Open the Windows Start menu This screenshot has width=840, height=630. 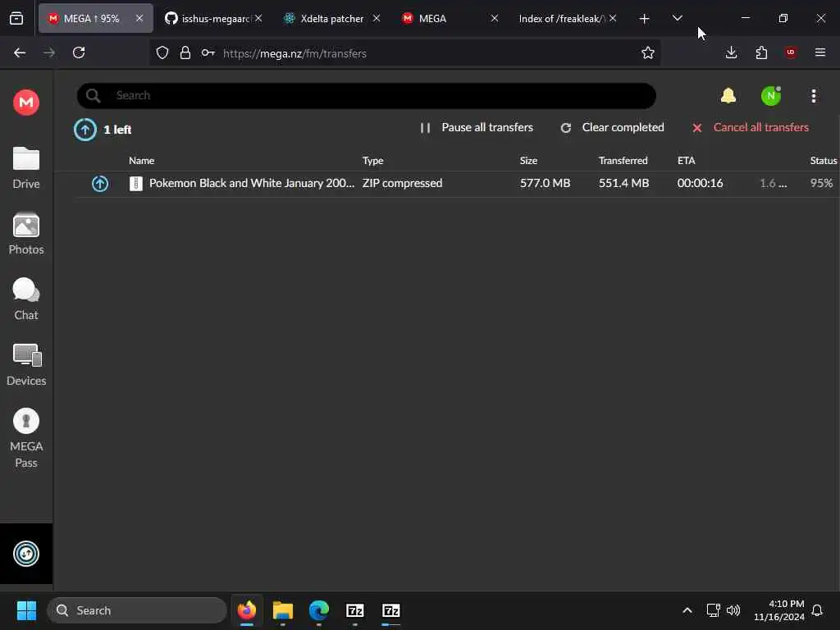[26, 610]
